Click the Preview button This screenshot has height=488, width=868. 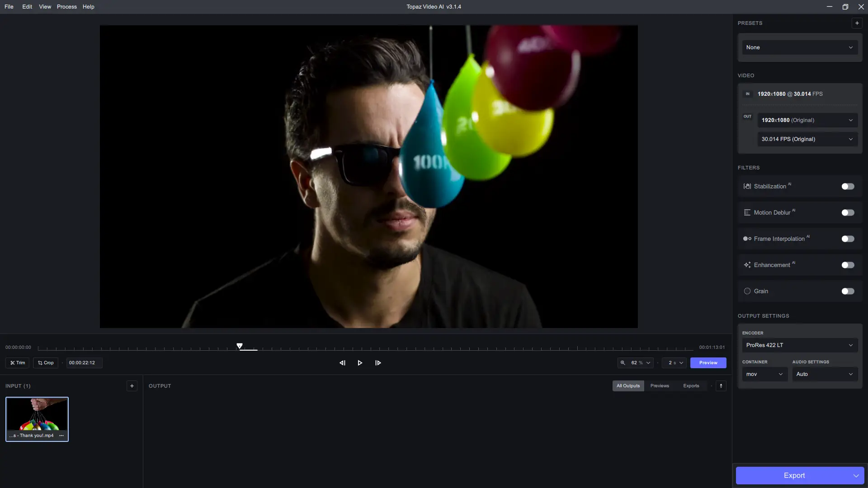[x=708, y=363]
